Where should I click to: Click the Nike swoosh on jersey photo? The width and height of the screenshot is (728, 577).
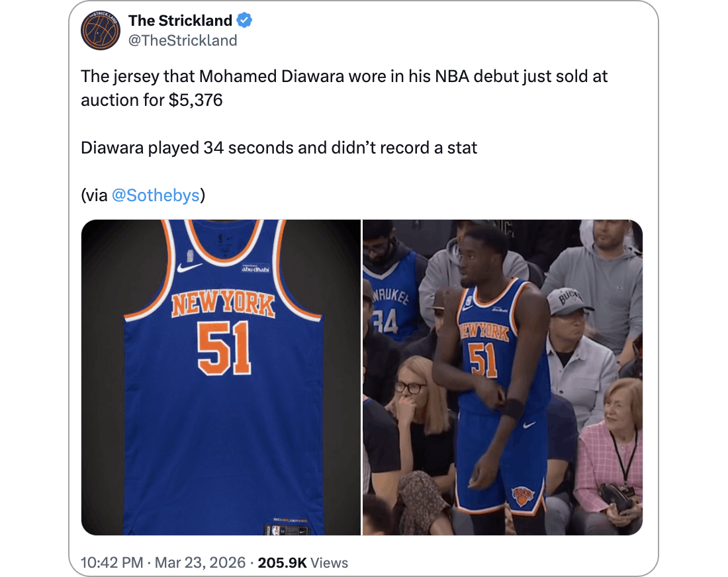pos(189,267)
